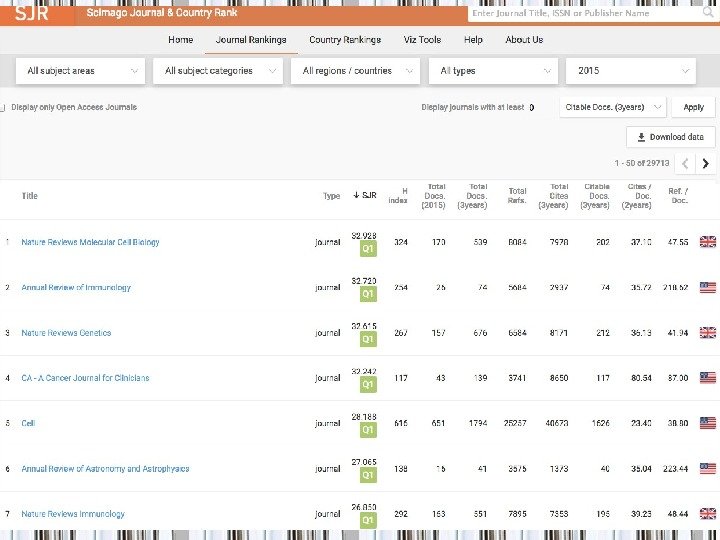Click Q1 badge for CA - A Cancer Journal
This screenshot has width=720, height=540.
click(x=368, y=384)
